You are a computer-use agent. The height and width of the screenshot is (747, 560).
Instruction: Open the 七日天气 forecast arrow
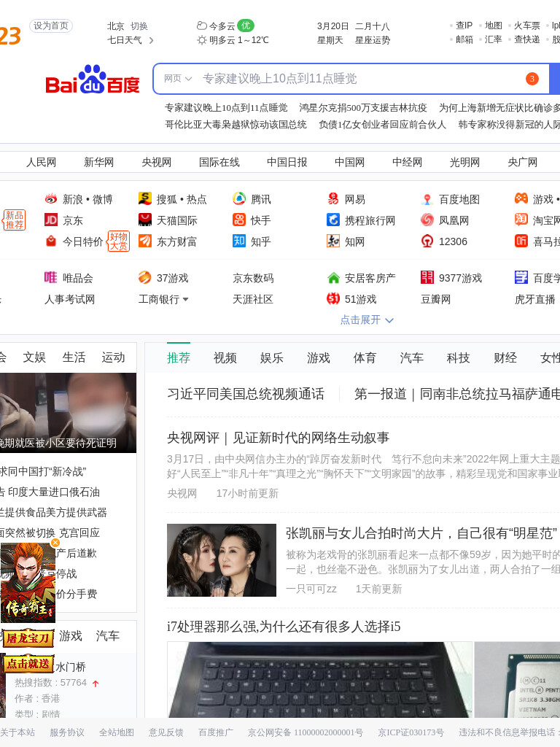click(151, 41)
